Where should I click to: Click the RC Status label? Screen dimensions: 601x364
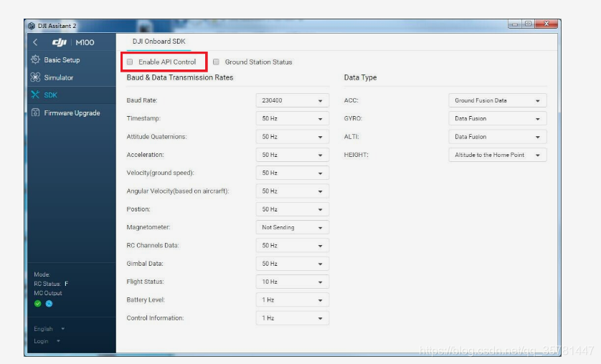[x=47, y=284]
